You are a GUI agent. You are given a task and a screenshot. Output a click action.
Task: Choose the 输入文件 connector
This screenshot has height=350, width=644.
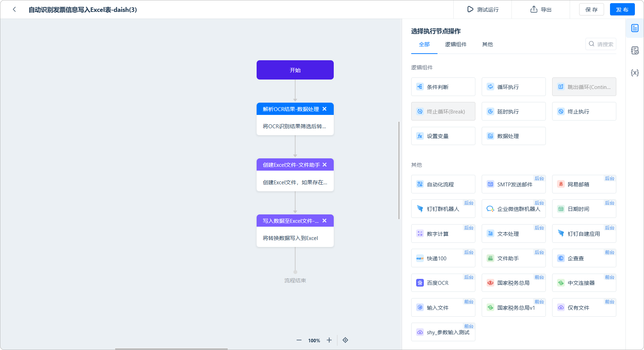point(443,308)
